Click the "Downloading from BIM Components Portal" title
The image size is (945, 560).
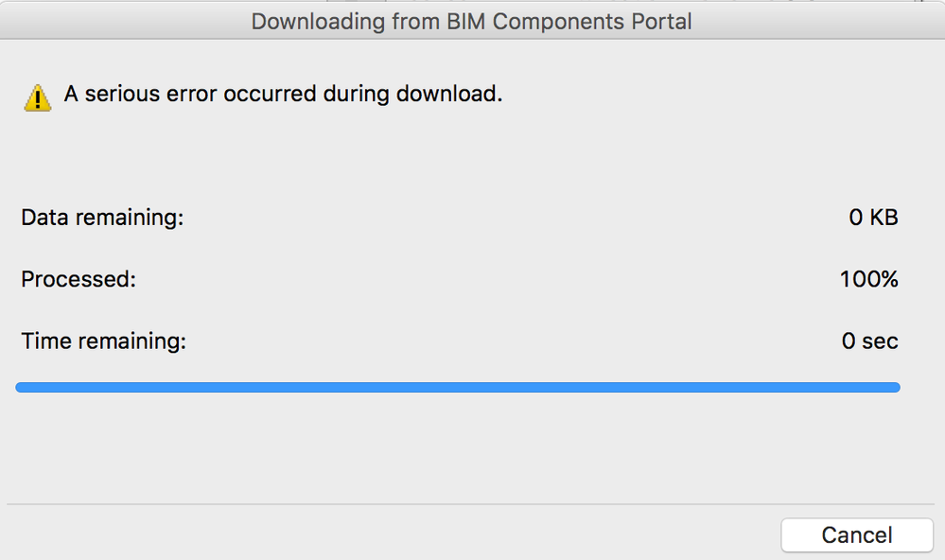point(471,21)
